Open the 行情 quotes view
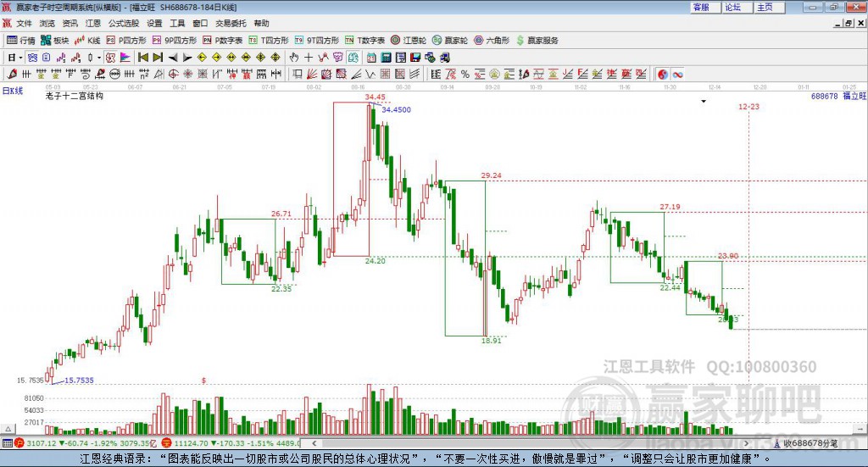This screenshot has width=868, height=467. click(21, 41)
